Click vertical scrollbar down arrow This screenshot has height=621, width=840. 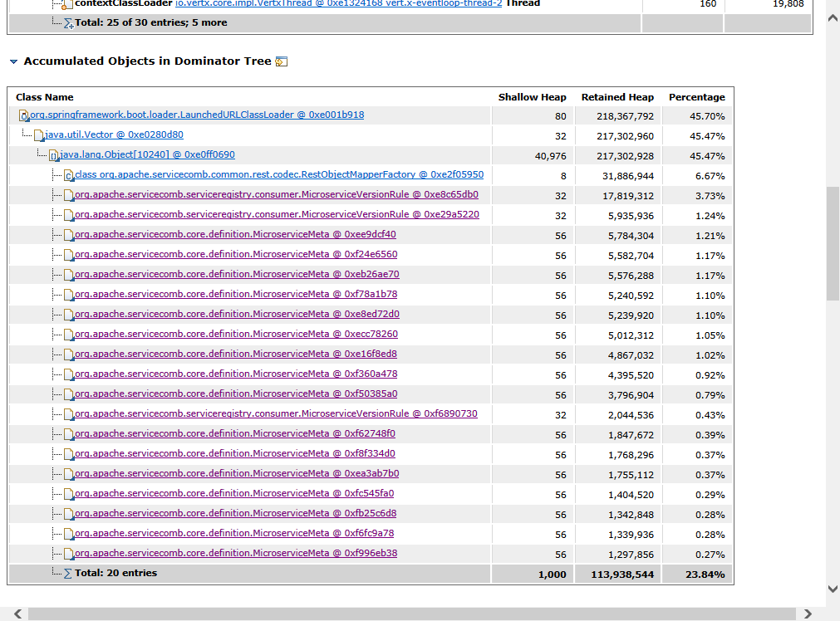(x=833, y=589)
